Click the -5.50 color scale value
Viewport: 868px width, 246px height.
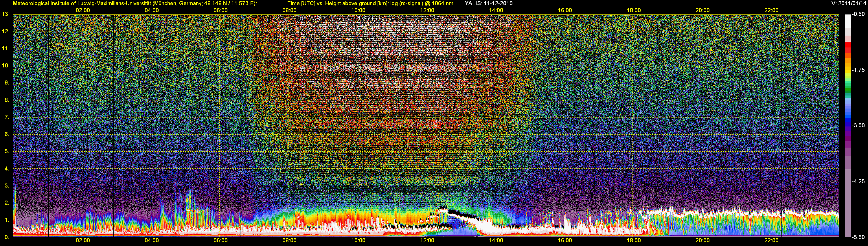pyautogui.click(x=858, y=237)
